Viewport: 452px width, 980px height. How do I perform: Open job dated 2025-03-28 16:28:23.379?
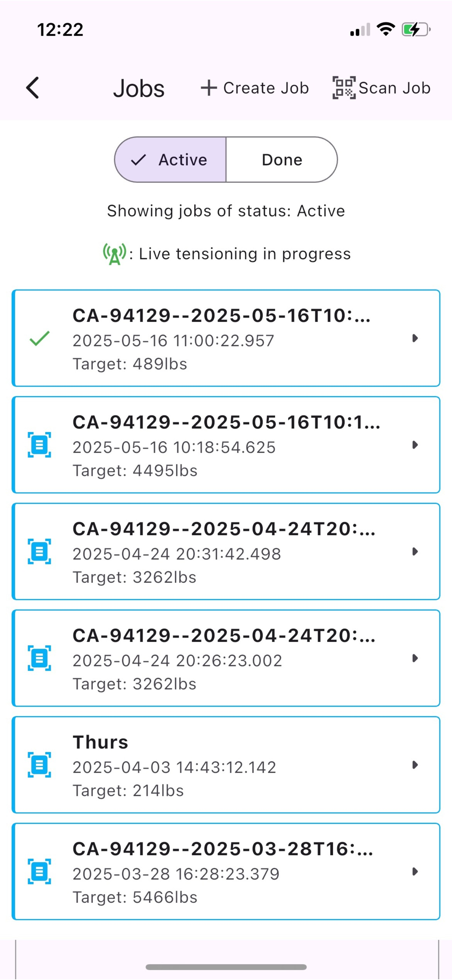click(226, 871)
